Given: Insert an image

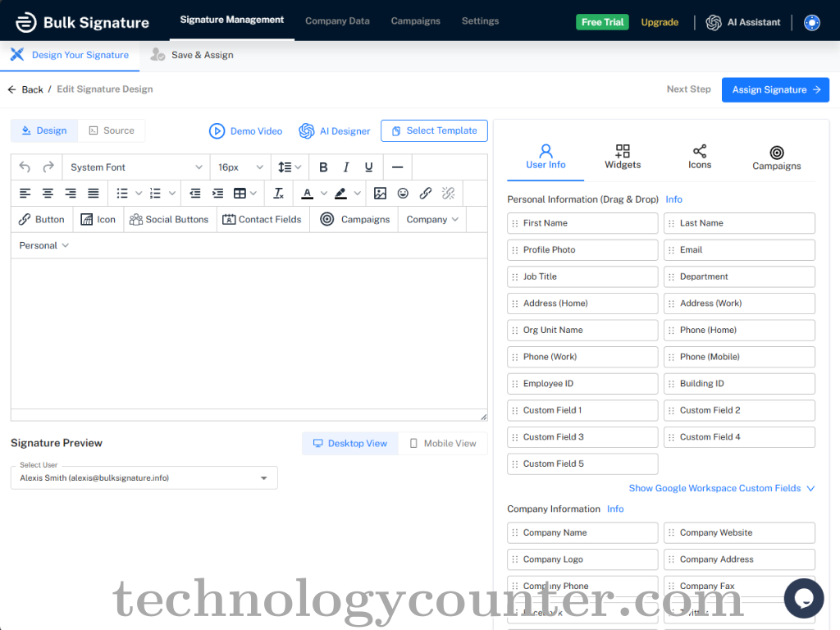Looking at the screenshot, I should point(380,194).
